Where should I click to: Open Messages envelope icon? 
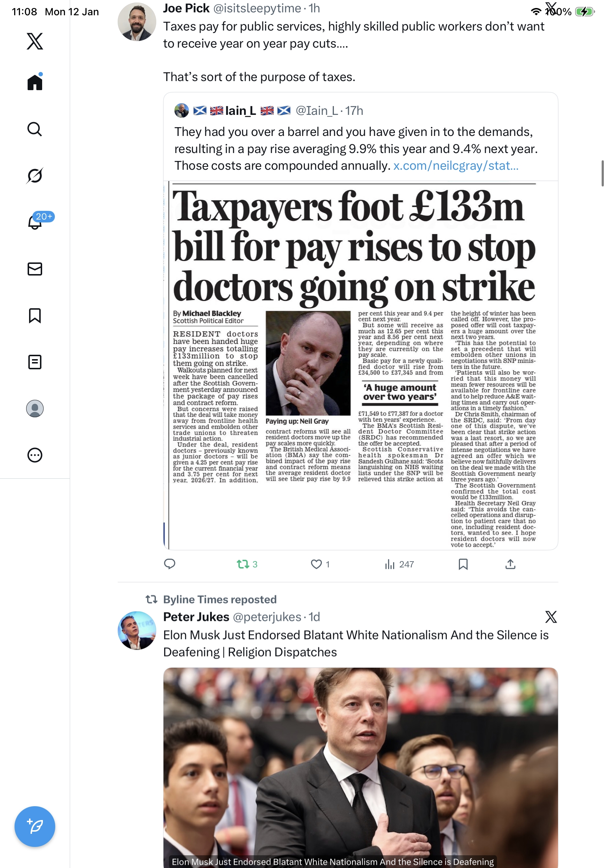click(35, 269)
